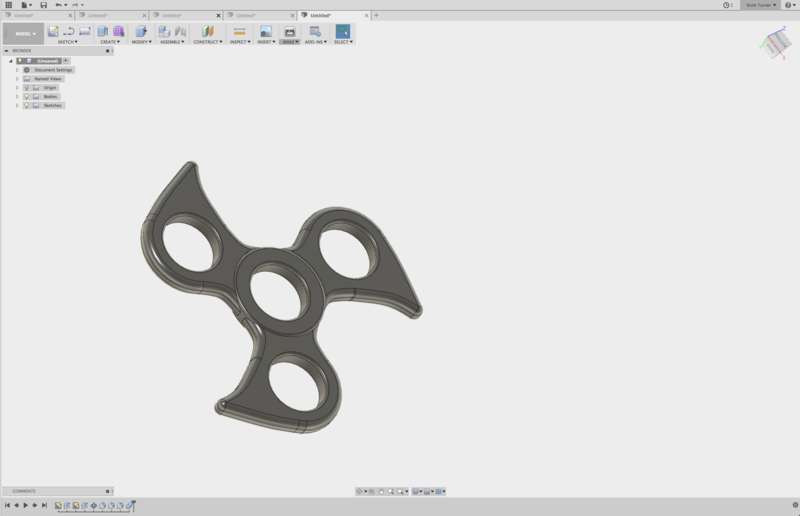
Task: Click the Save icon in top bar
Action: click(43, 5)
